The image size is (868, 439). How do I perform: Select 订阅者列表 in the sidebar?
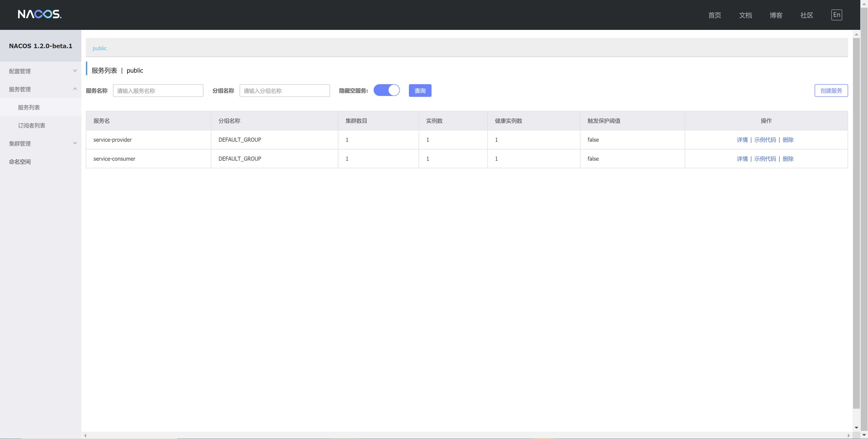click(x=40, y=126)
